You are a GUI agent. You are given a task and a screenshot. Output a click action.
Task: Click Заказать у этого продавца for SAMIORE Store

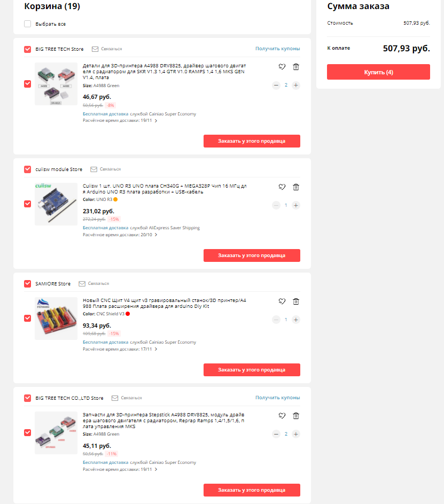point(252,370)
